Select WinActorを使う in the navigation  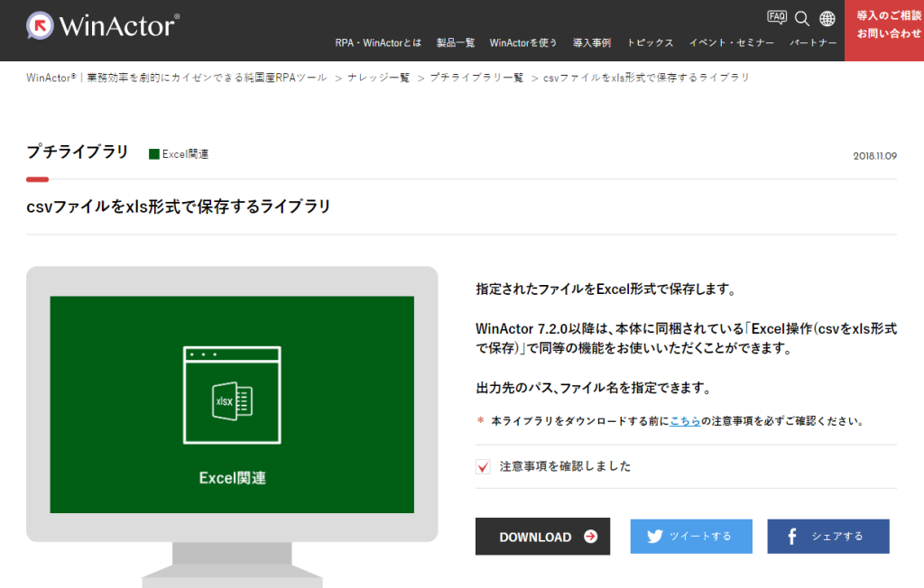tap(523, 43)
